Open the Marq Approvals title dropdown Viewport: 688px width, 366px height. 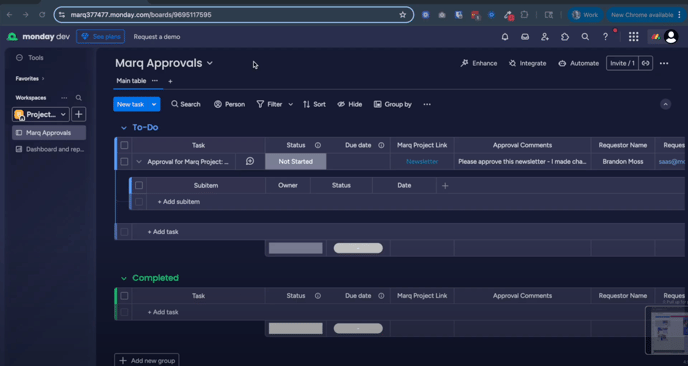point(210,63)
